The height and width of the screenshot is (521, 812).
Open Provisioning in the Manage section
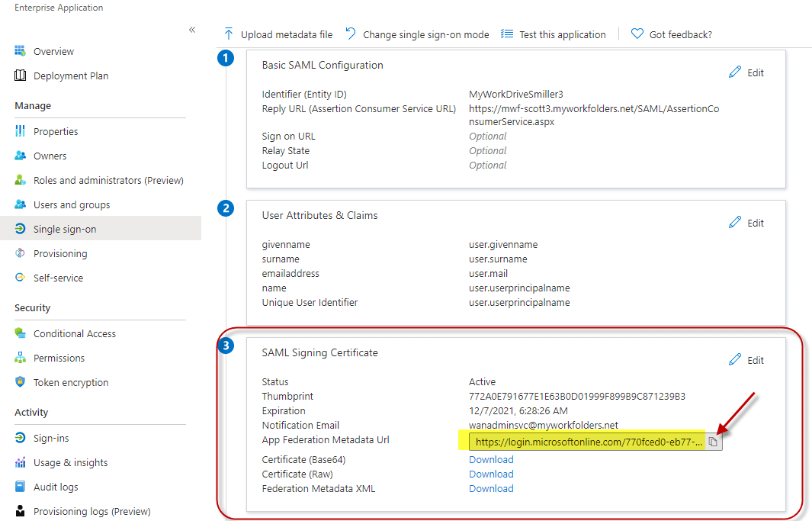pyautogui.click(x=60, y=253)
